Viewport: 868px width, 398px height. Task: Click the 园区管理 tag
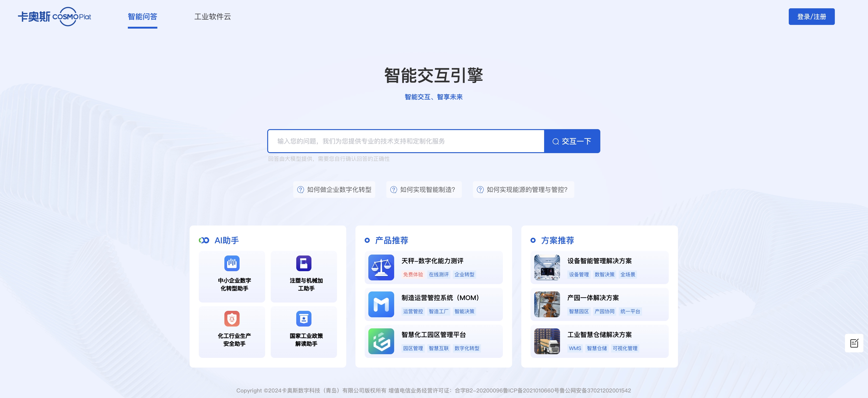413,348
